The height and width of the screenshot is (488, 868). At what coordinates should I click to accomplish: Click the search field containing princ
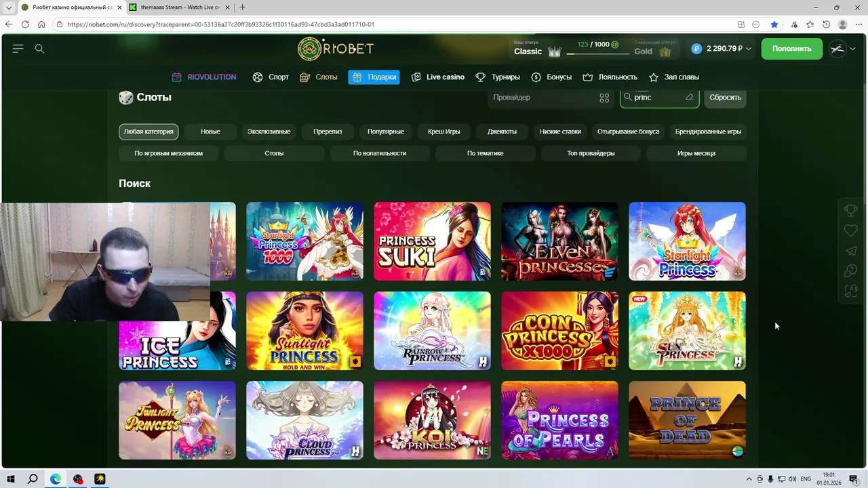click(659, 98)
